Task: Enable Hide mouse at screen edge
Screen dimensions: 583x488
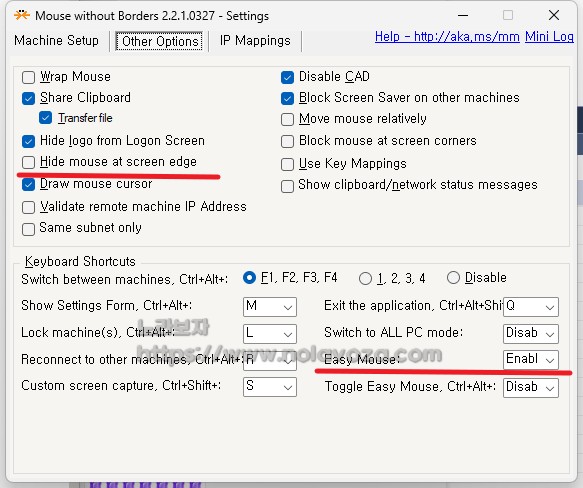Action: 29,162
